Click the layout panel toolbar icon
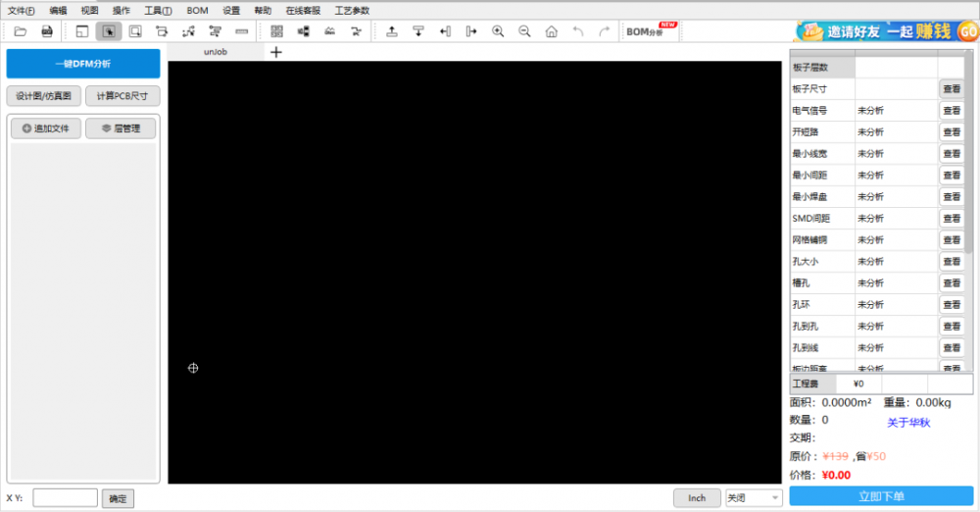Image resolution: width=980 pixels, height=512 pixels. 82,31
